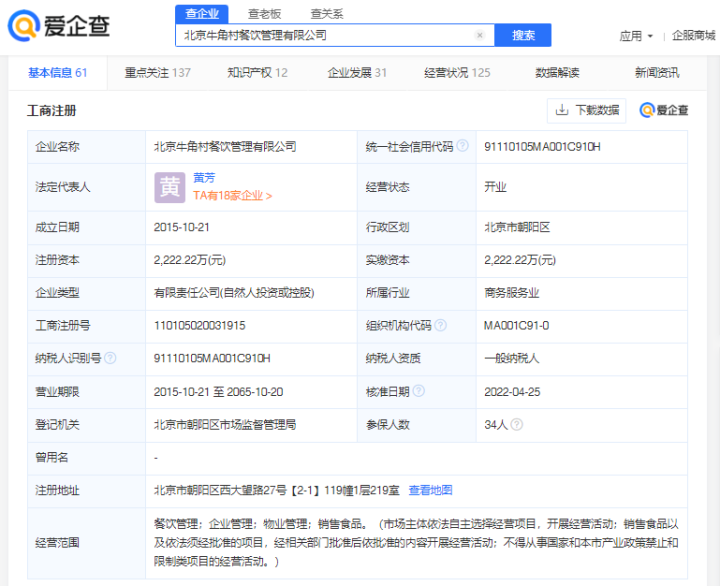Switch to the 查企业 search tab

(202, 14)
